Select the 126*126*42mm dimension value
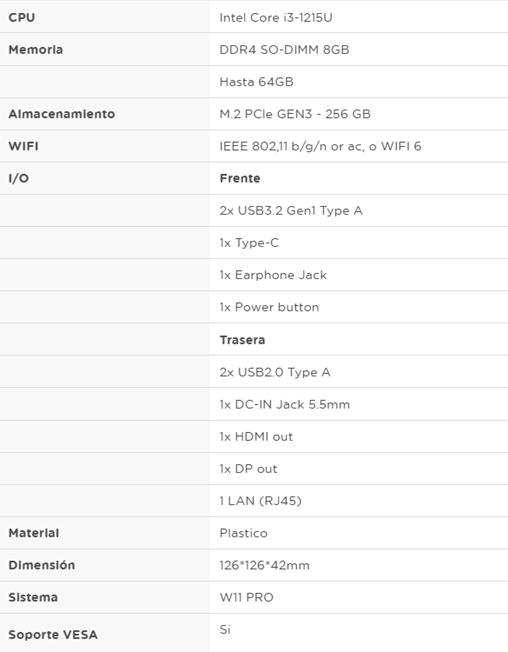 tap(264, 565)
